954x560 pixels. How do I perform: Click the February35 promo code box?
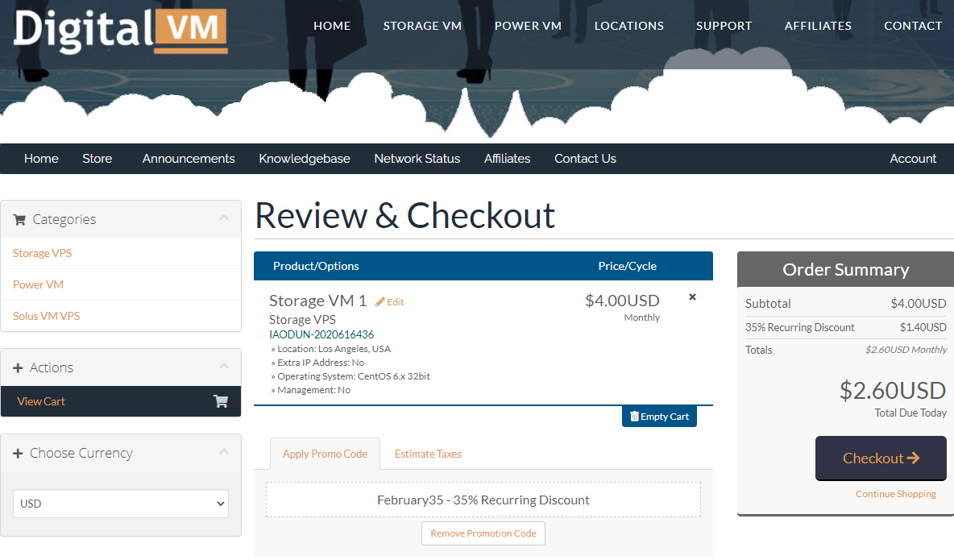pyautogui.click(x=483, y=500)
